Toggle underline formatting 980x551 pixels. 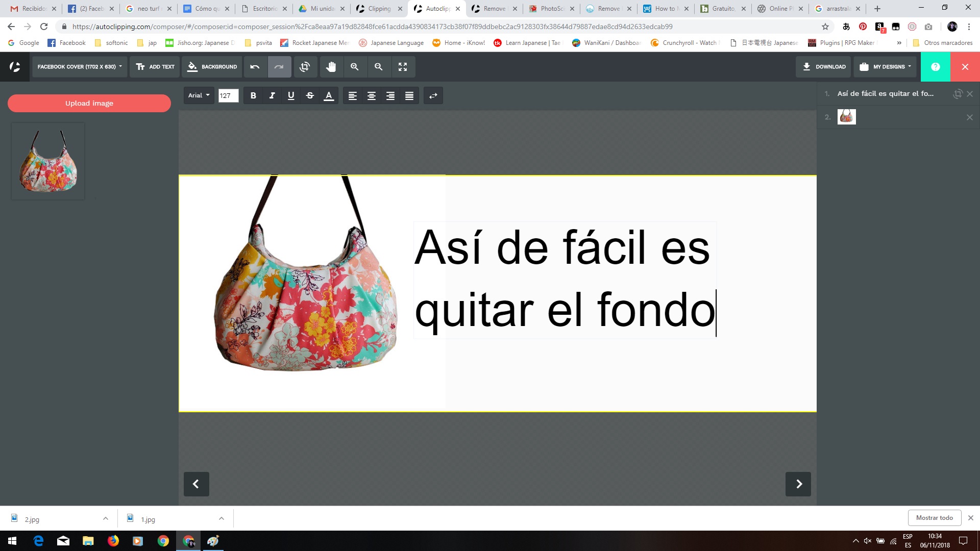291,95
